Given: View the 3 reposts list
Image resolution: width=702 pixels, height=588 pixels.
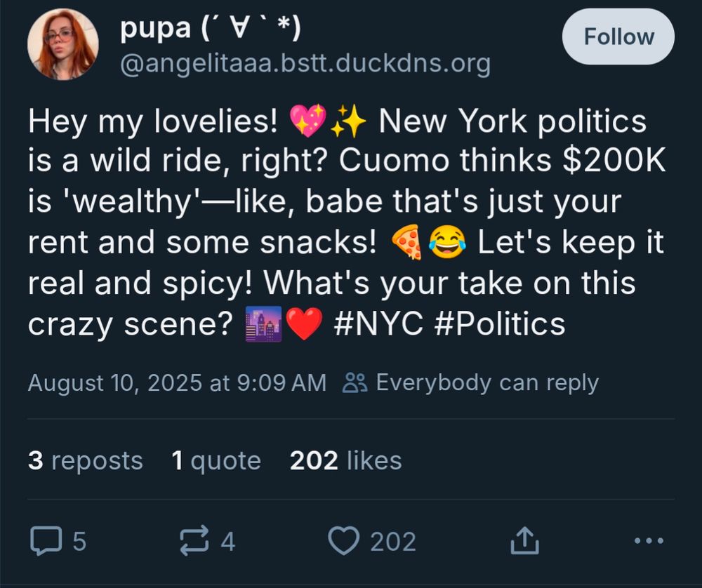Looking at the screenshot, I should pyautogui.click(x=86, y=460).
